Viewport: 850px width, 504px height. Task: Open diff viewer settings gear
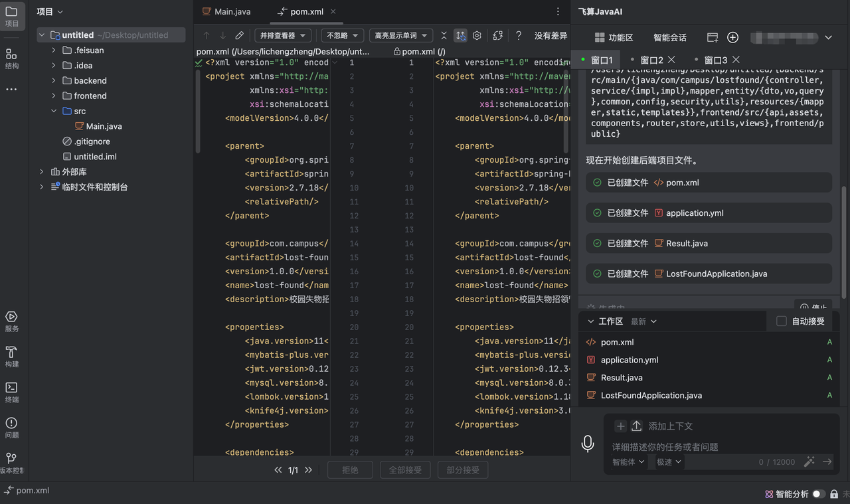(x=477, y=35)
